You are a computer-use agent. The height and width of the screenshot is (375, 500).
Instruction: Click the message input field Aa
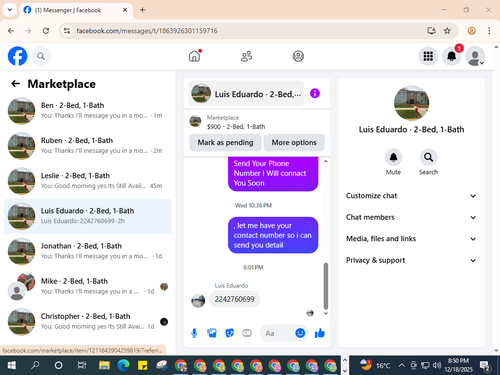pos(277,333)
